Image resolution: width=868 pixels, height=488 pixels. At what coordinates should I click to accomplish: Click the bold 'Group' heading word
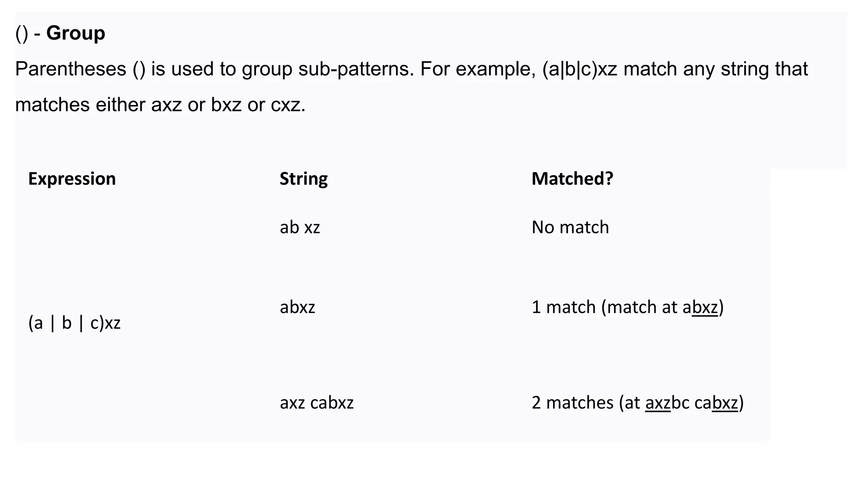[75, 33]
